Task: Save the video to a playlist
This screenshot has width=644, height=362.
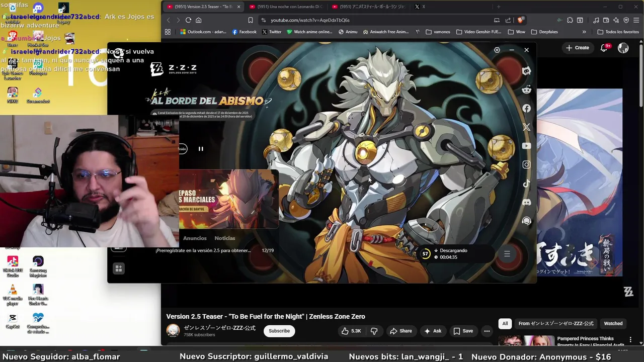Action: (463, 331)
